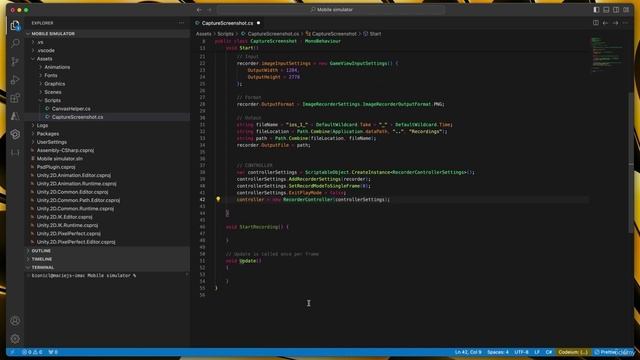This screenshot has height=360, width=640.
Task: Open PadPlugin.csproj file
Action: [x=108, y=167]
